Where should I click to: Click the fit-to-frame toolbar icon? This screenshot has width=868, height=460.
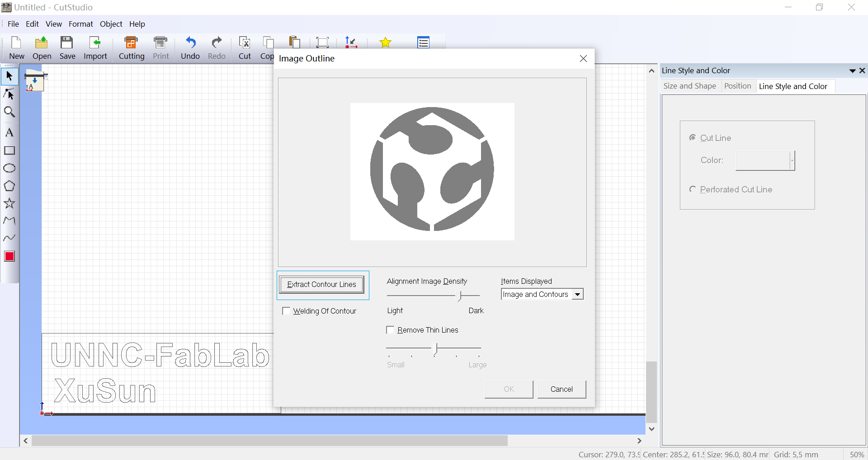pyautogui.click(x=322, y=42)
